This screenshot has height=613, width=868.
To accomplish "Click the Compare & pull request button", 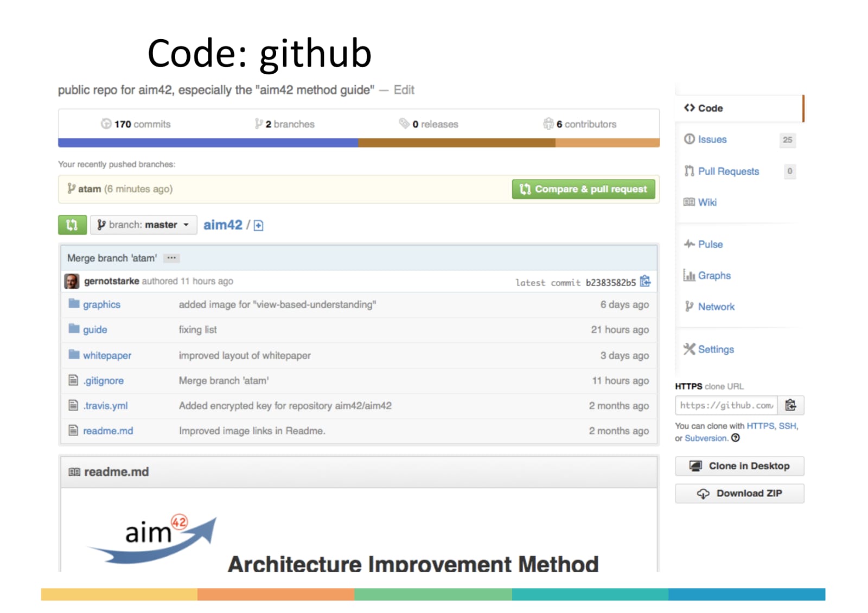I will [583, 189].
